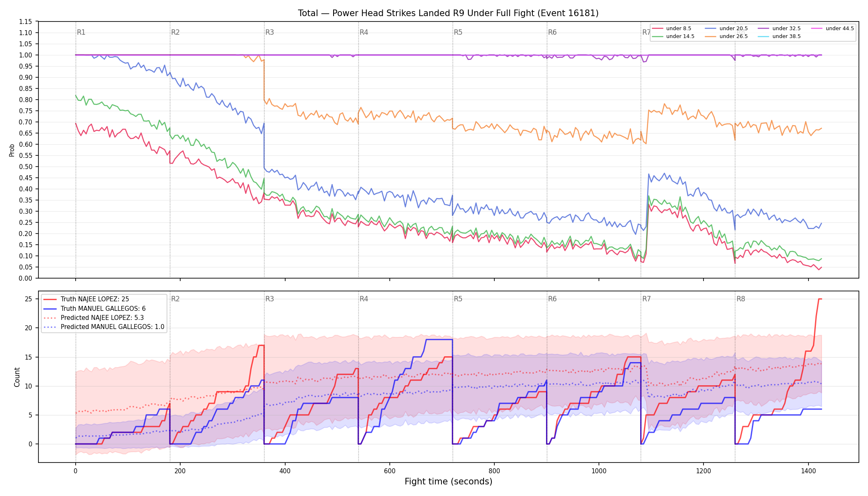Image resolution: width=868 pixels, height=496 pixels.
Task: Click the 1.15 tick on Prob axis
Action: (26, 21)
